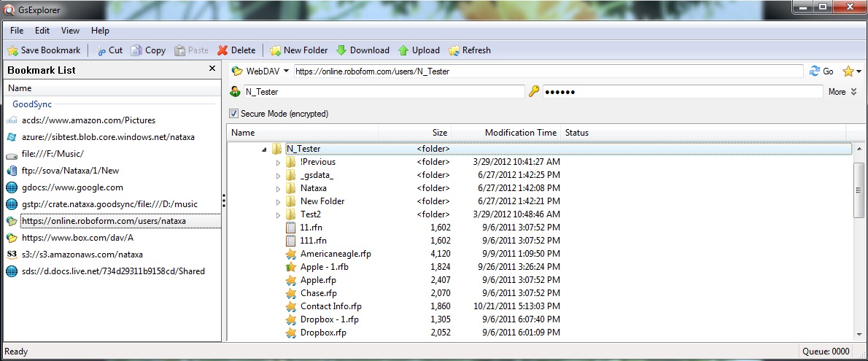868x361 pixels.
Task: Click the Download green arrow icon
Action: click(341, 50)
